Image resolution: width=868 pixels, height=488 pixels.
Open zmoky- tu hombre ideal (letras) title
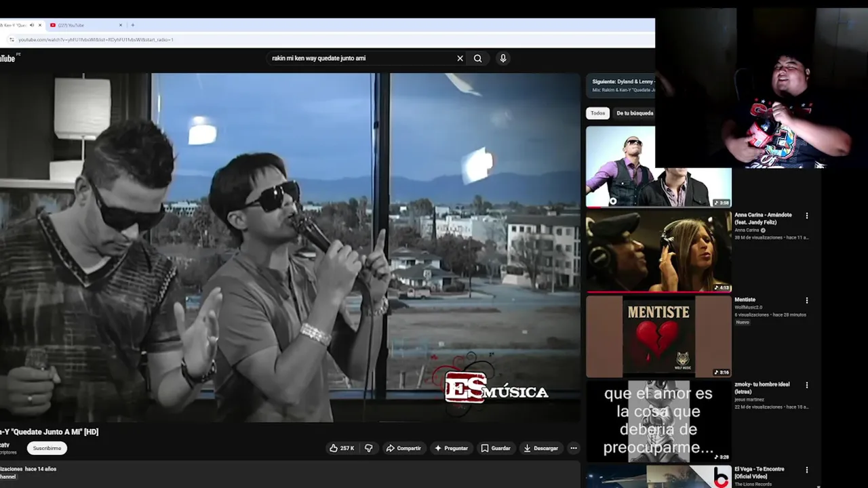coord(762,388)
